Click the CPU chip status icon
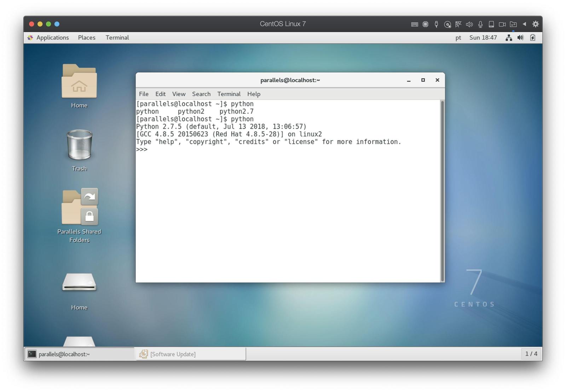566x392 pixels. [x=426, y=24]
